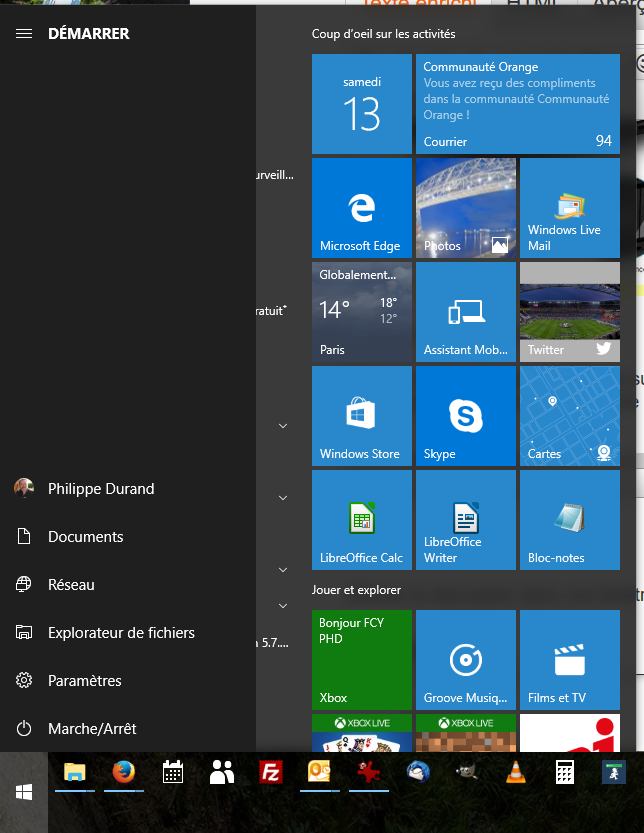Launch LibreOffice Writer tile
Viewport: 644px width, 833px height.
point(465,520)
